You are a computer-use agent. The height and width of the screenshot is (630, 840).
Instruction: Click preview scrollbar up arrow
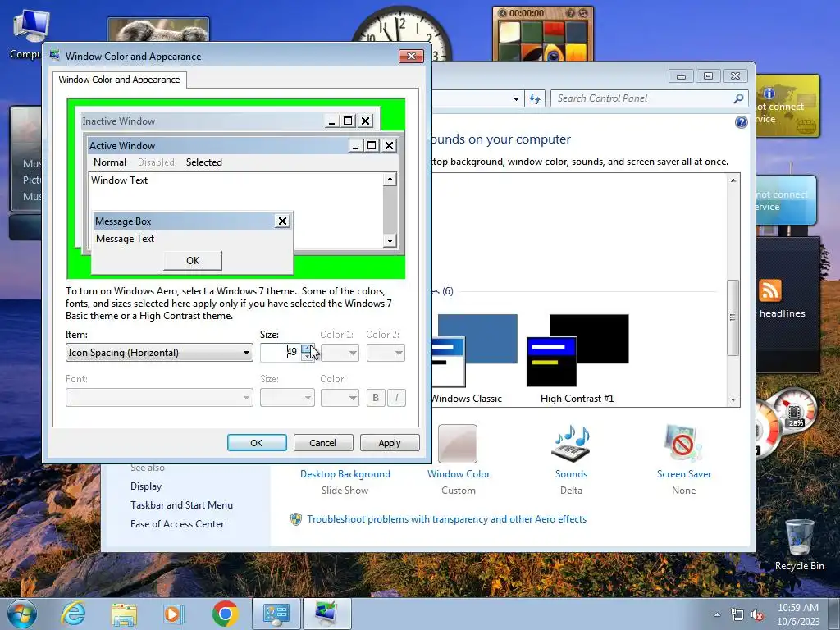click(x=390, y=179)
